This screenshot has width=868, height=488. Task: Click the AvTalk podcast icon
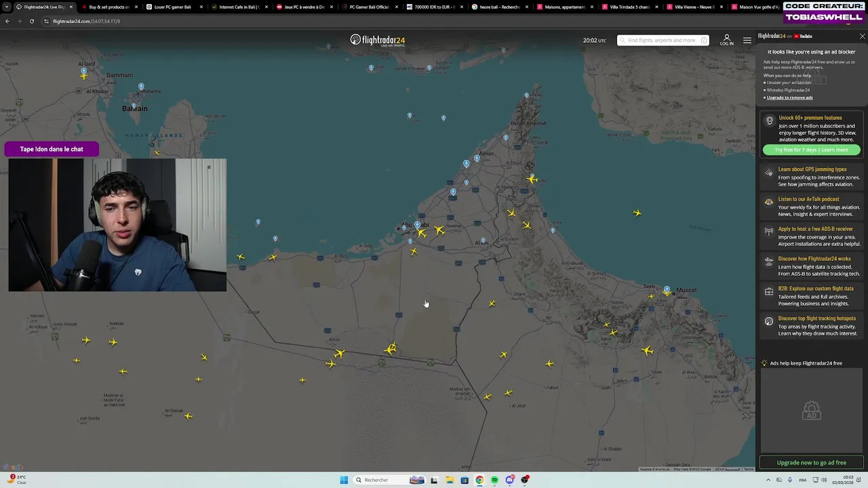coord(769,202)
